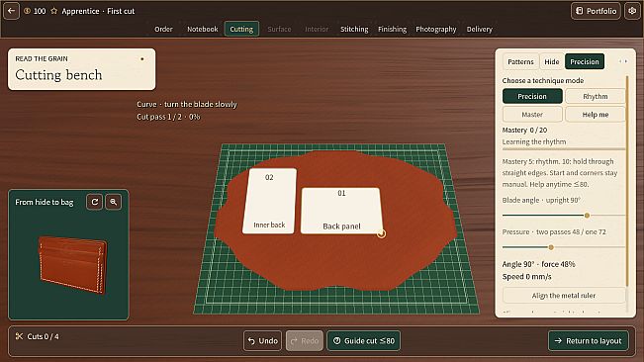
Task: Click the Undo button
Action: tap(262, 340)
